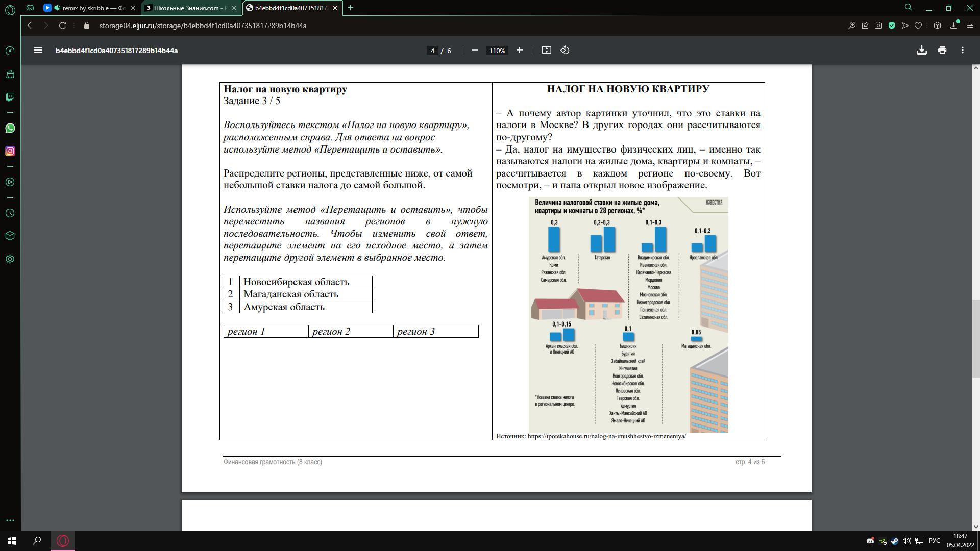Click the tax rate infographic image
This screenshot has width=980, height=551.
[628, 315]
